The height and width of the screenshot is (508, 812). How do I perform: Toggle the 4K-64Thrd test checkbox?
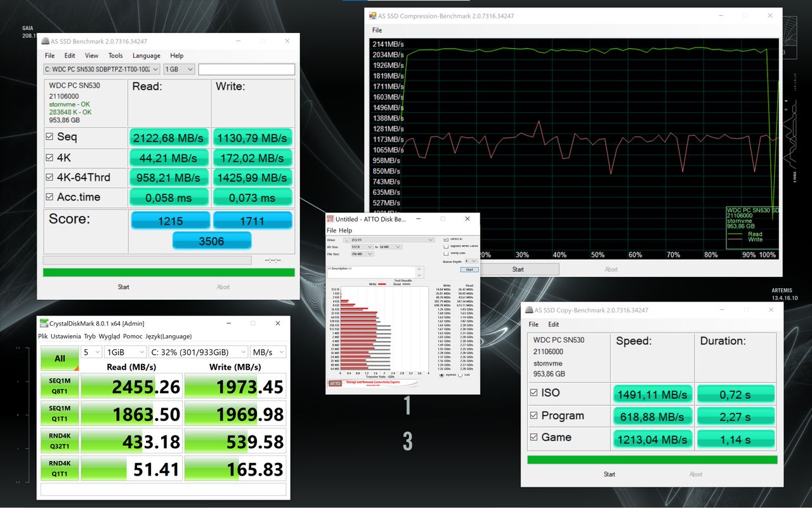pyautogui.click(x=49, y=177)
